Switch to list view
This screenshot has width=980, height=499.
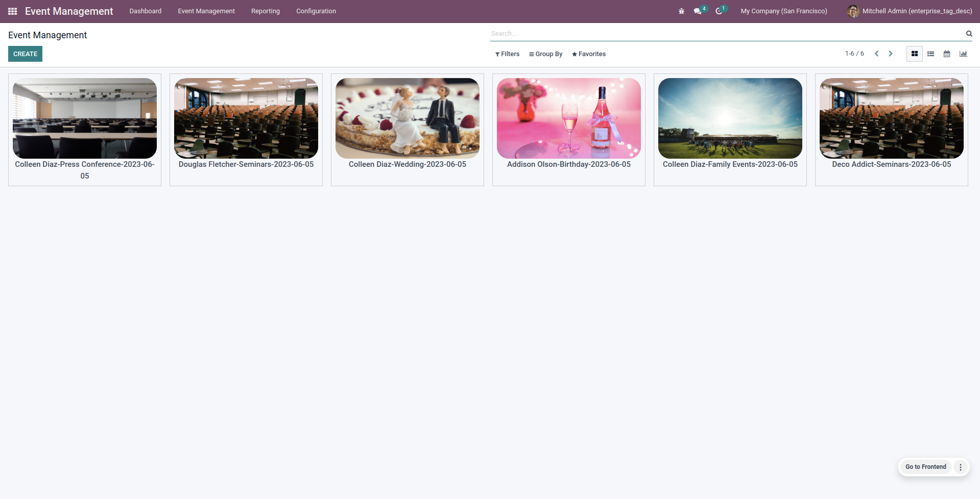pyautogui.click(x=931, y=54)
